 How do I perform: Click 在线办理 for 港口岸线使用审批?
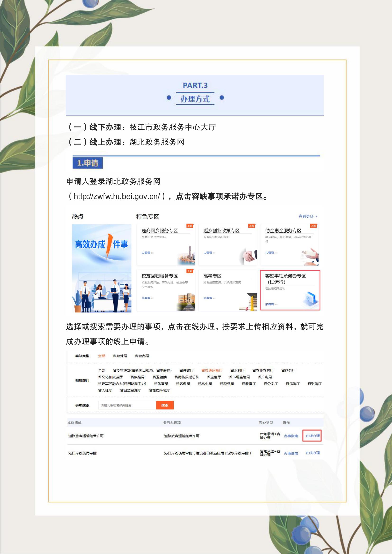click(x=312, y=453)
